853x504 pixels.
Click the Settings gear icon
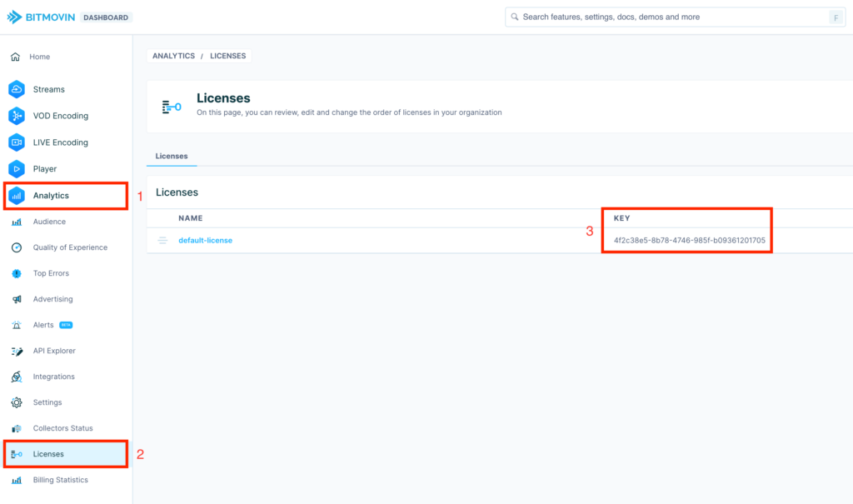click(x=17, y=402)
